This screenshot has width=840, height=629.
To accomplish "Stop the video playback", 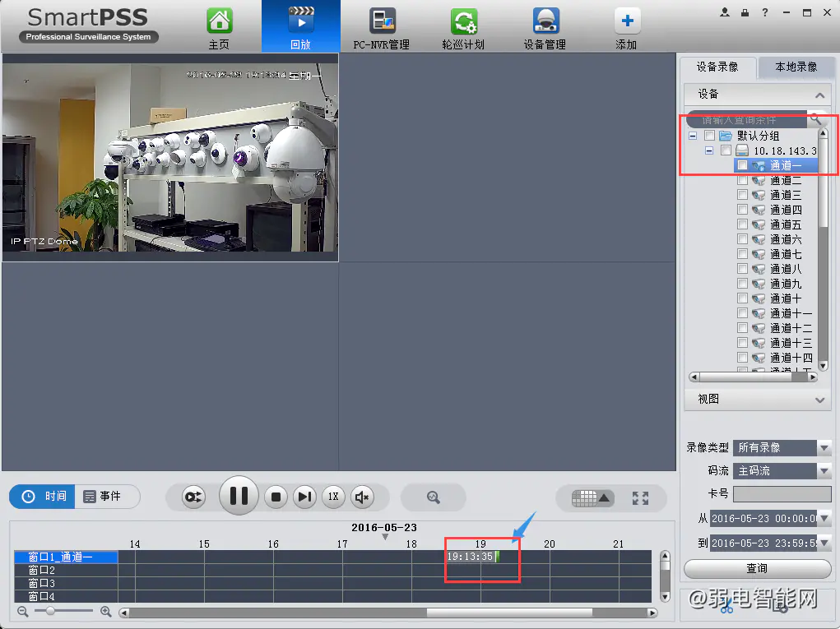I will pyautogui.click(x=276, y=497).
